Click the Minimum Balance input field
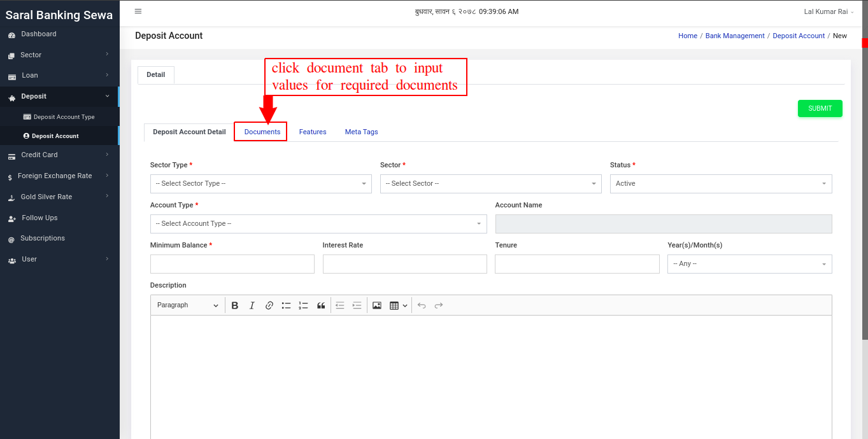The image size is (868, 439). pyautogui.click(x=232, y=264)
